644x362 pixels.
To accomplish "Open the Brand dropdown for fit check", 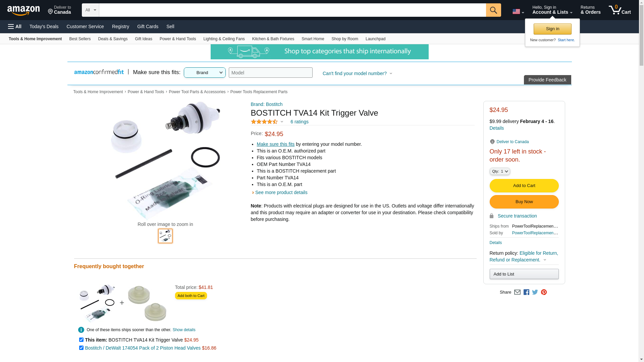I will pos(205,73).
